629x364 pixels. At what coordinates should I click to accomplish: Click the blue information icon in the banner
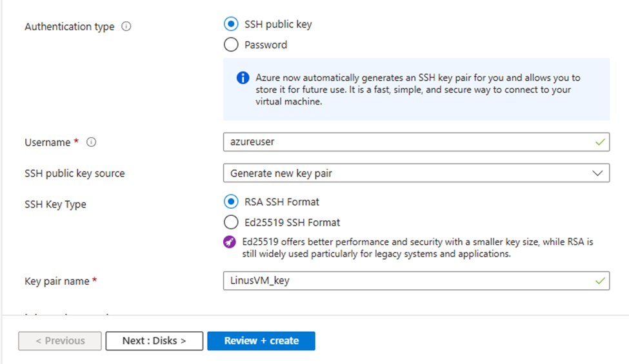point(243,78)
